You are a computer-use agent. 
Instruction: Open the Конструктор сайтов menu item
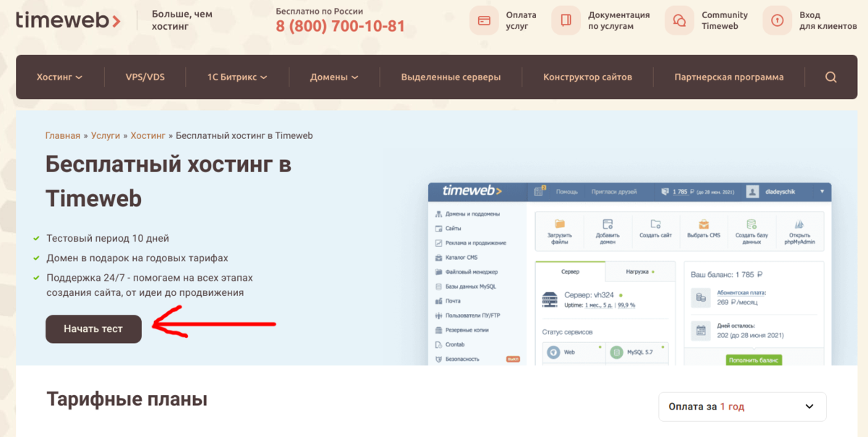click(587, 77)
